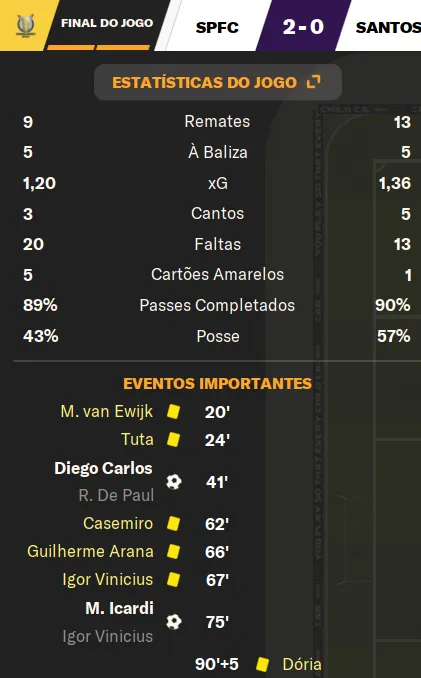
Task: Open goalscorer M. Icardi's profile
Action: (119, 608)
